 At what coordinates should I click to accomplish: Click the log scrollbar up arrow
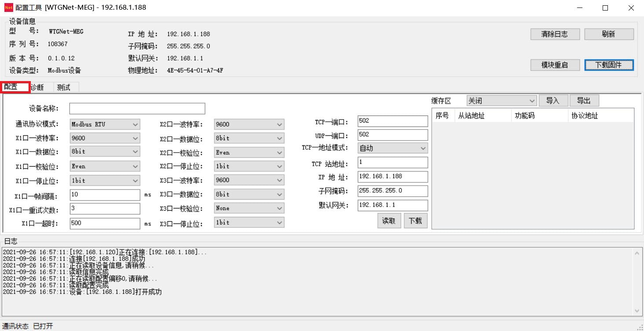pyautogui.click(x=637, y=253)
